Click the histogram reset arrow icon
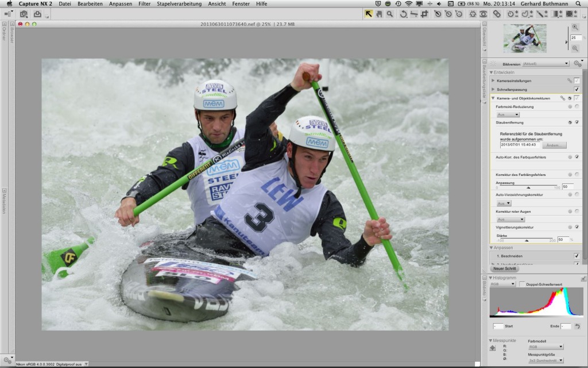This screenshot has width=588, height=368. tap(577, 326)
